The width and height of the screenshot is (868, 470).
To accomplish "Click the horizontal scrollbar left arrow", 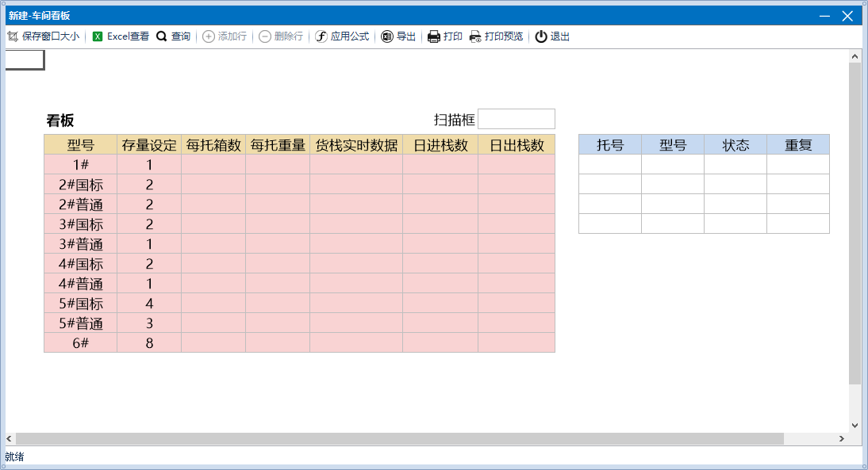I will tap(10, 438).
